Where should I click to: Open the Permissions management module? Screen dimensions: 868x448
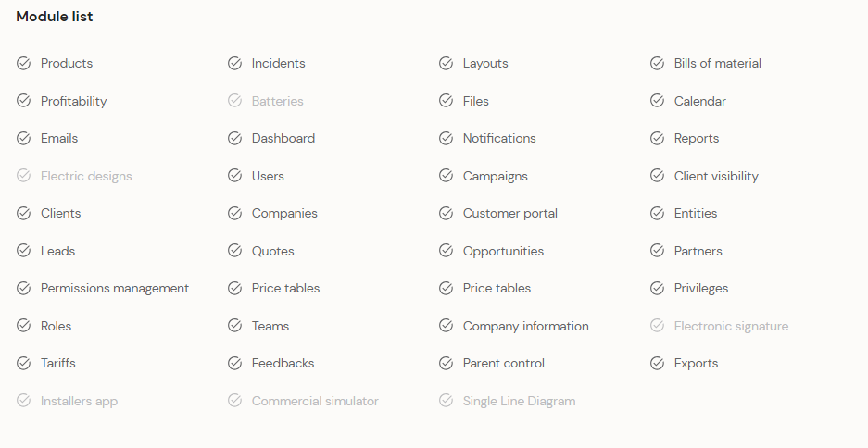coord(115,288)
